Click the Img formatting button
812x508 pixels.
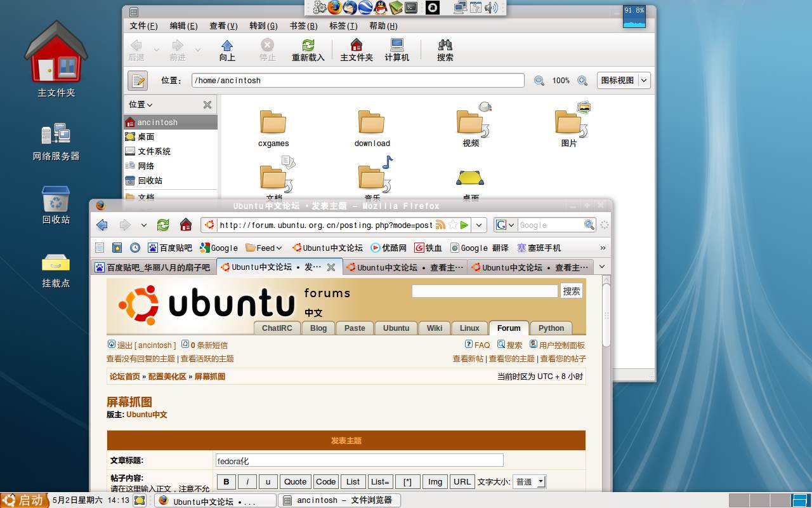[435, 481]
